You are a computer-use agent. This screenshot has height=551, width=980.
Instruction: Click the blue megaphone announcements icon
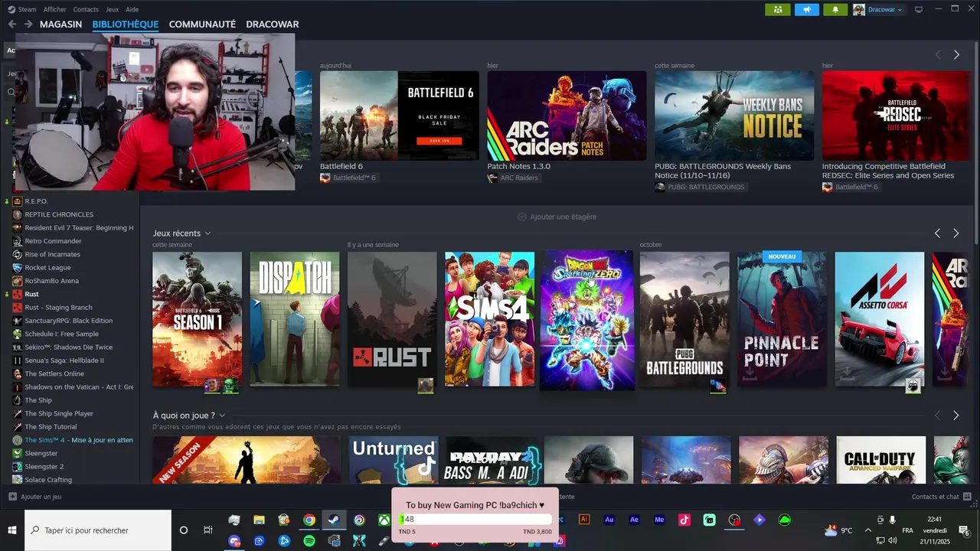click(806, 9)
